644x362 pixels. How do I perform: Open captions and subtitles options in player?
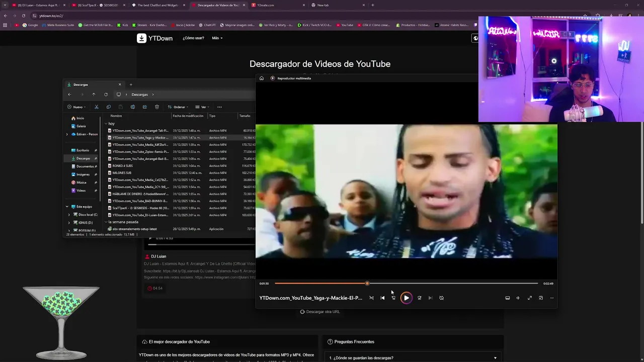click(507, 298)
